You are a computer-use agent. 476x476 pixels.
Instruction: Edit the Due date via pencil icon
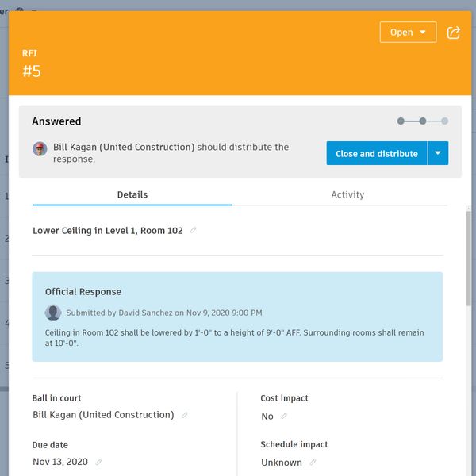click(98, 462)
